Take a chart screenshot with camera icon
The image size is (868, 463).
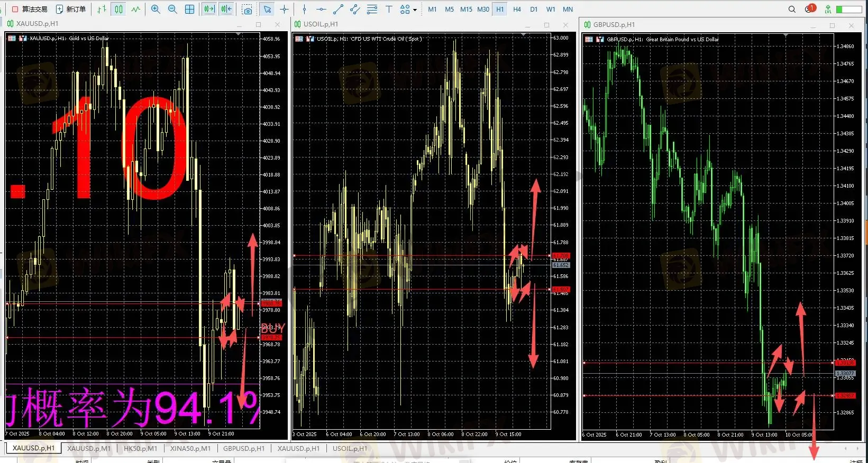click(247, 9)
